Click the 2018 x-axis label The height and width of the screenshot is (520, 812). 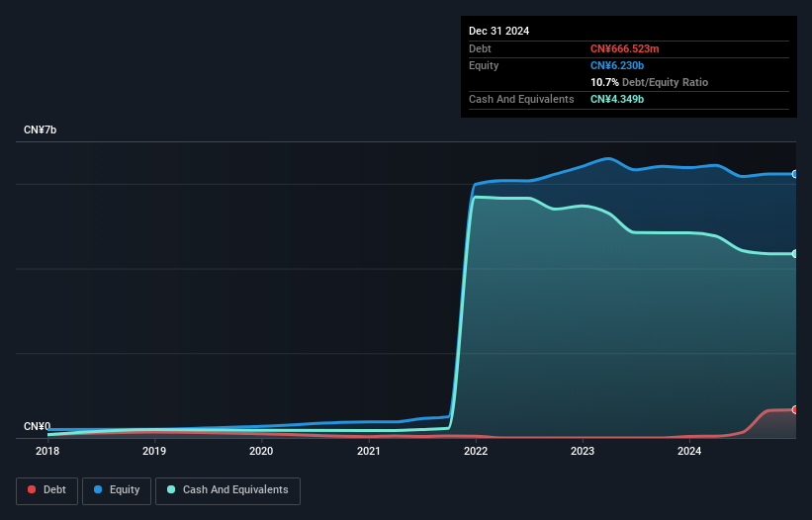47,451
